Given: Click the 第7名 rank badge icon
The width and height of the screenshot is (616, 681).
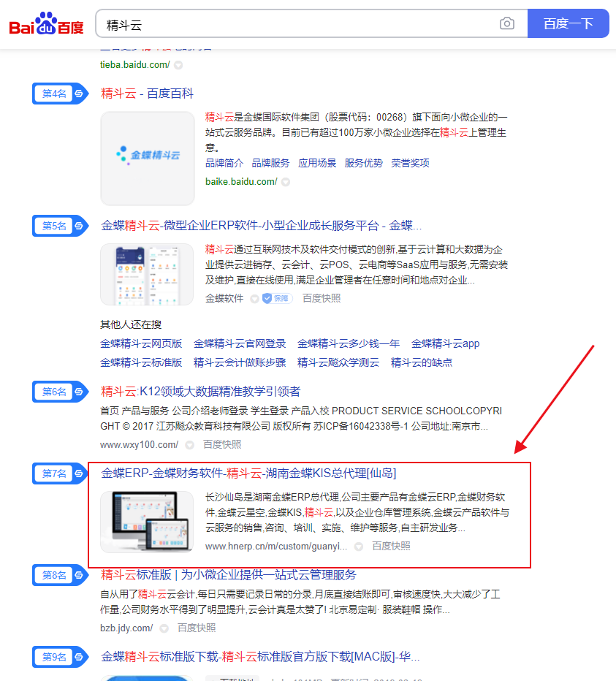Looking at the screenshot, I should [61, 473].
